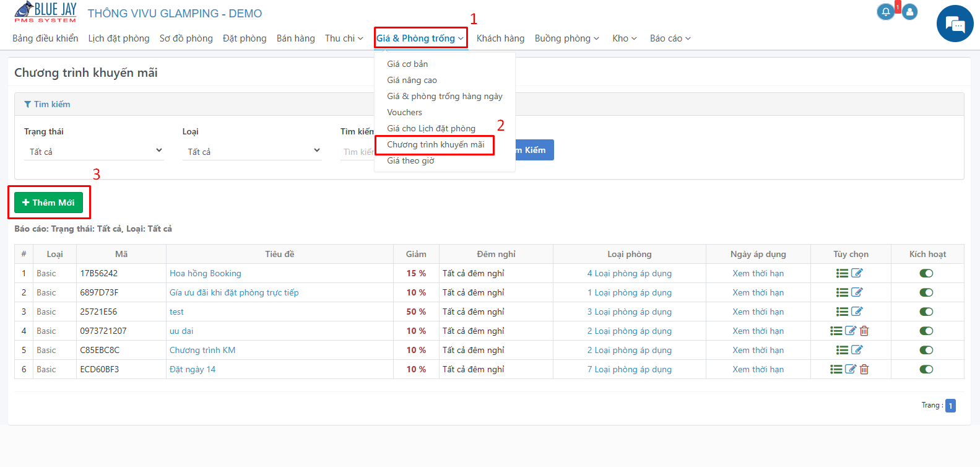This screenshot has height=467, width=980.
Task: Open Bán hàng page
Action: click(x=296, y=38)
